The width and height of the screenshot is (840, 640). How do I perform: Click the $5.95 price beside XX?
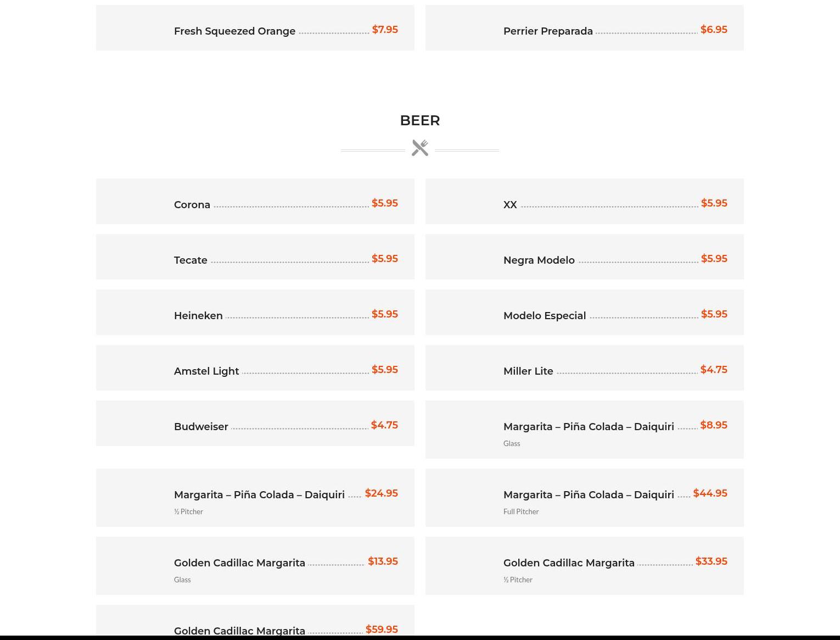(714, 203)
